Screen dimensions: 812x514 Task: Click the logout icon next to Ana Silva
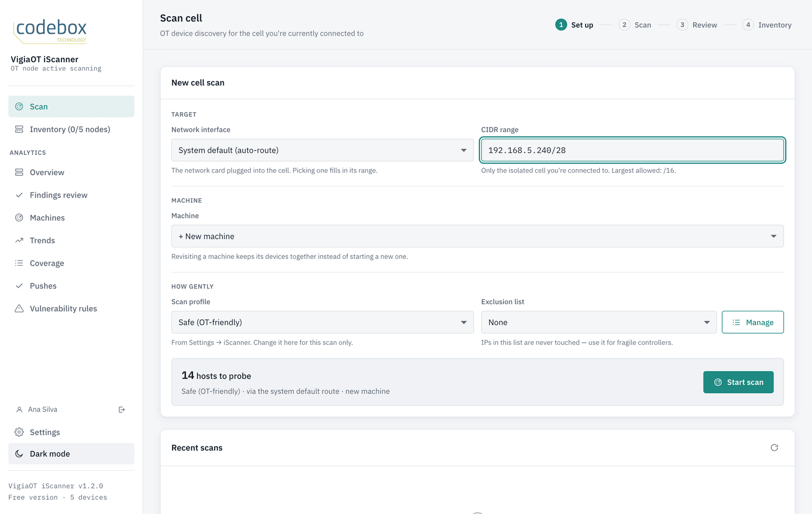coord(122,409)
